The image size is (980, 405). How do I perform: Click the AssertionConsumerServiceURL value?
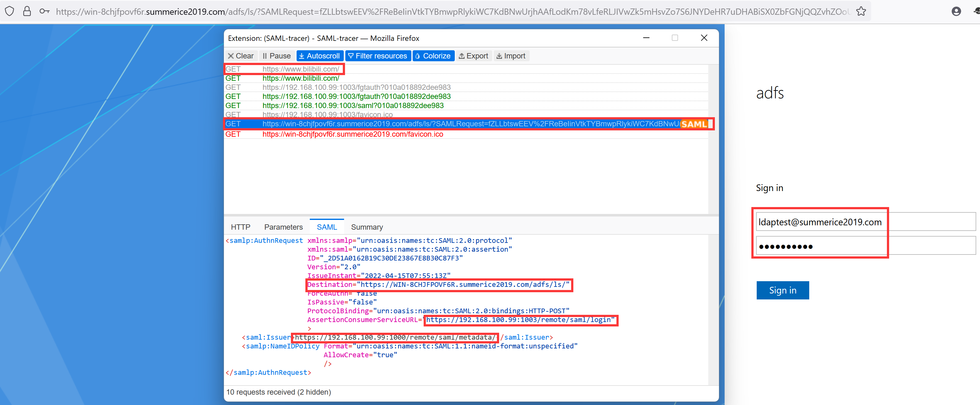(x=520, y=320)
